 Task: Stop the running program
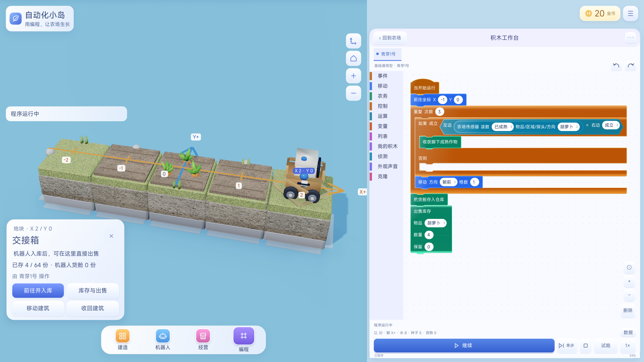coord(586,346)
